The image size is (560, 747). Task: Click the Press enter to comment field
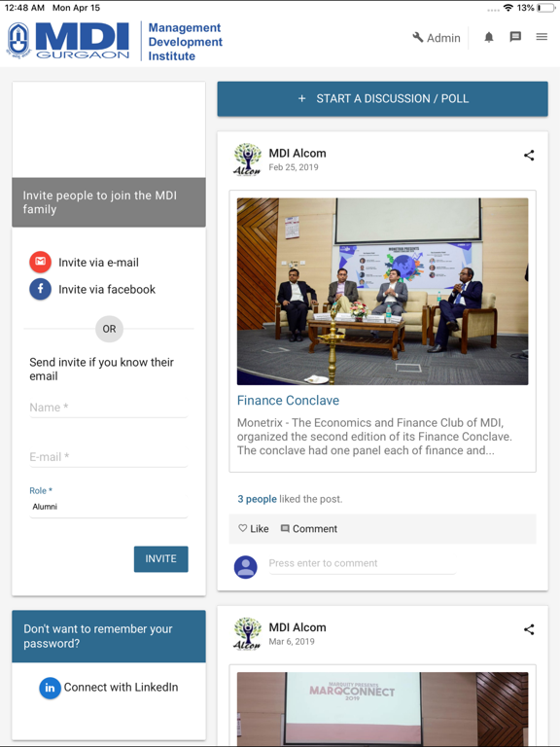[x=362, y=563]
